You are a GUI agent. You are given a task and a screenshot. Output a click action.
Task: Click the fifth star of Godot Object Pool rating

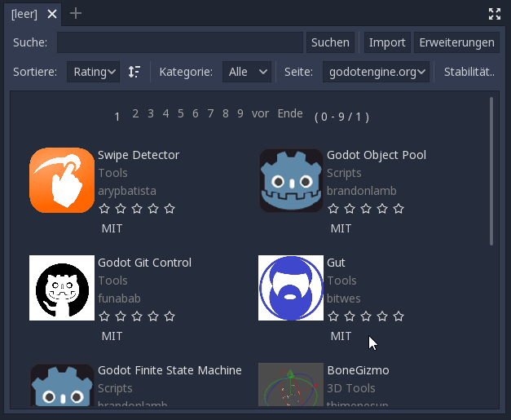click(x=399, y=209)
